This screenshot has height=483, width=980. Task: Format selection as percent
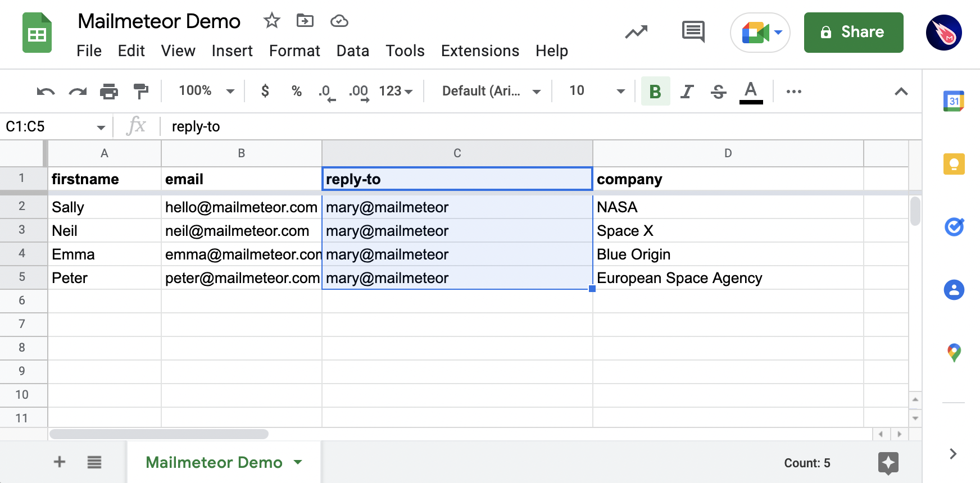tap(297, 91)
